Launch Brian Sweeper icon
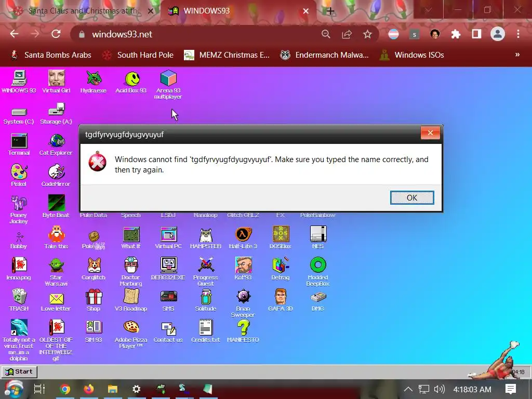Image resolution: width=532 pixels, height=399 pixels. (243, 303)
